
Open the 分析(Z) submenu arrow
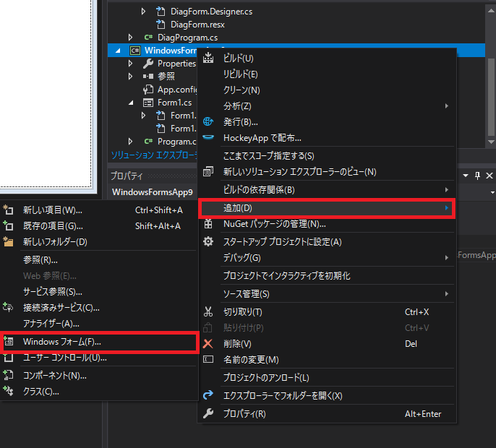446,106
